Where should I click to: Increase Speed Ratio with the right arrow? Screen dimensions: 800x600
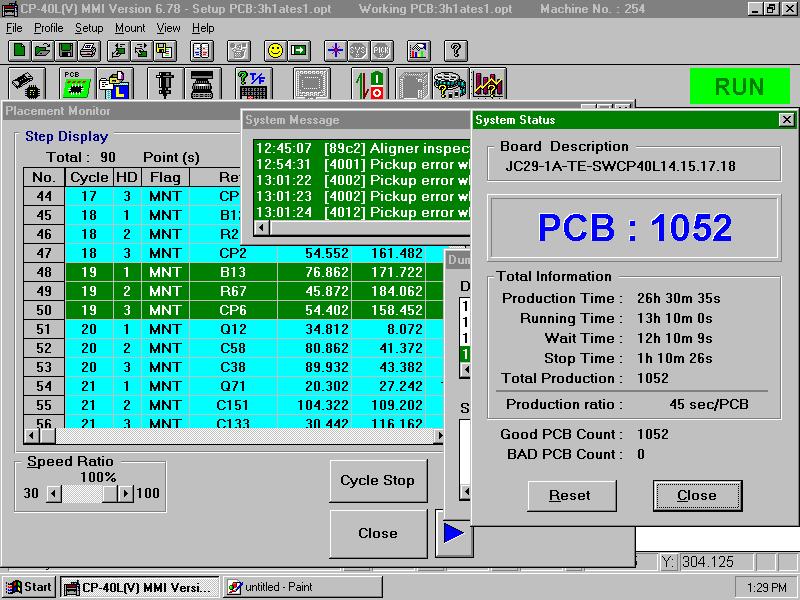click(x=125, y=493)
